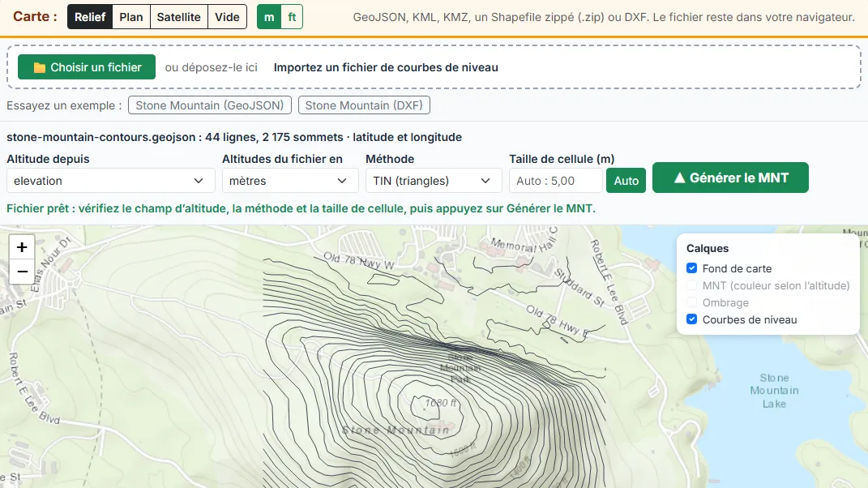Click the 'Carte :' label
The width and height of the screenshot is (868, 488).
click(35, 16)
